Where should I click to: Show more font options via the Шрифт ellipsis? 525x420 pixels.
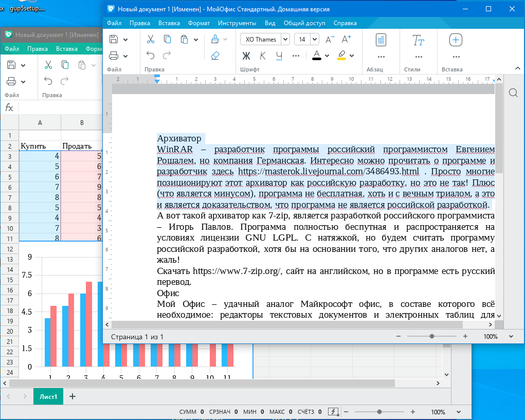tap(296, 56)
